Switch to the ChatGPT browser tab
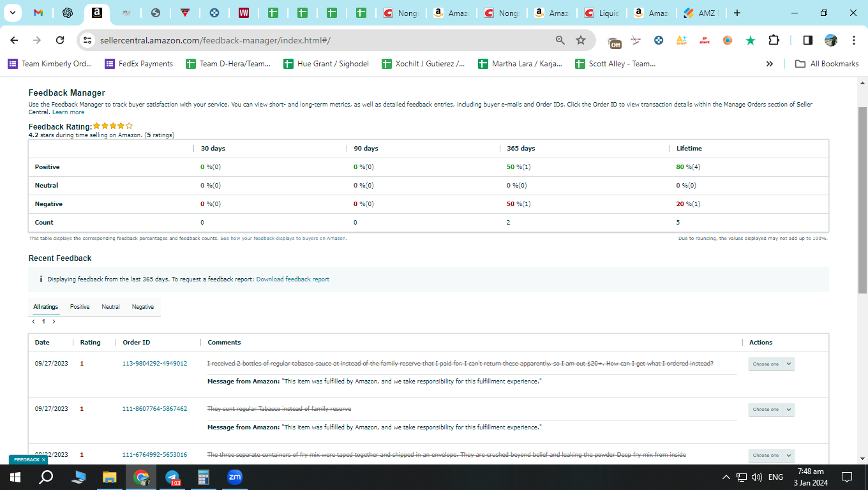The width and height of the screenshot is (868, 490). pyautogui.click(x=68, y=13)
